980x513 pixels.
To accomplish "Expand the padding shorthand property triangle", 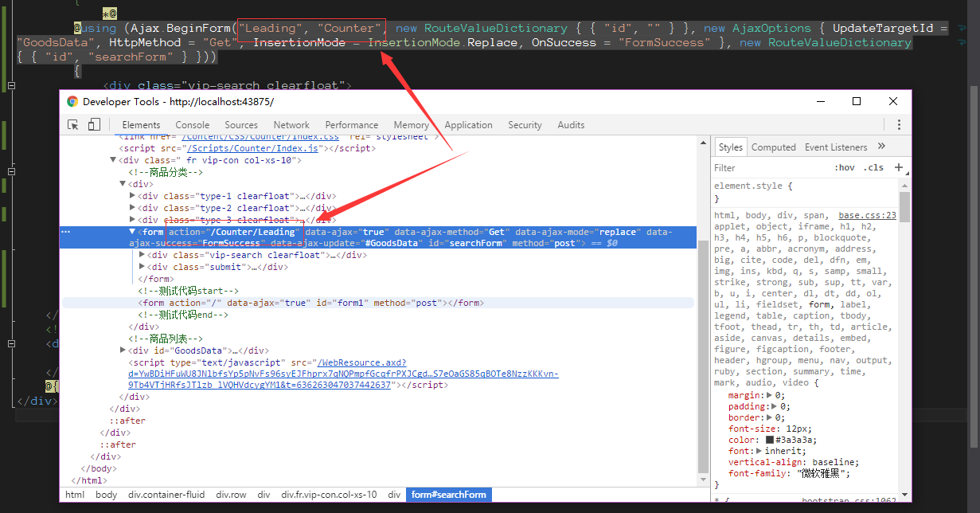I will pos(774,406).
